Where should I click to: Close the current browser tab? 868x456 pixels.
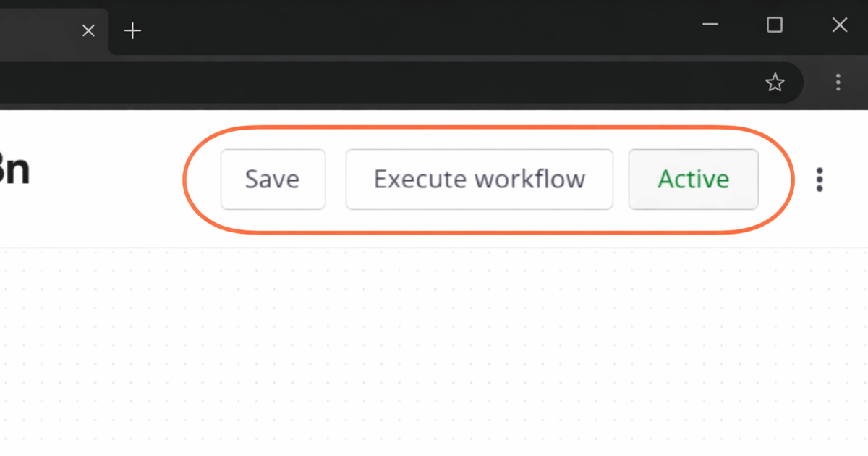tap(88, 30)
